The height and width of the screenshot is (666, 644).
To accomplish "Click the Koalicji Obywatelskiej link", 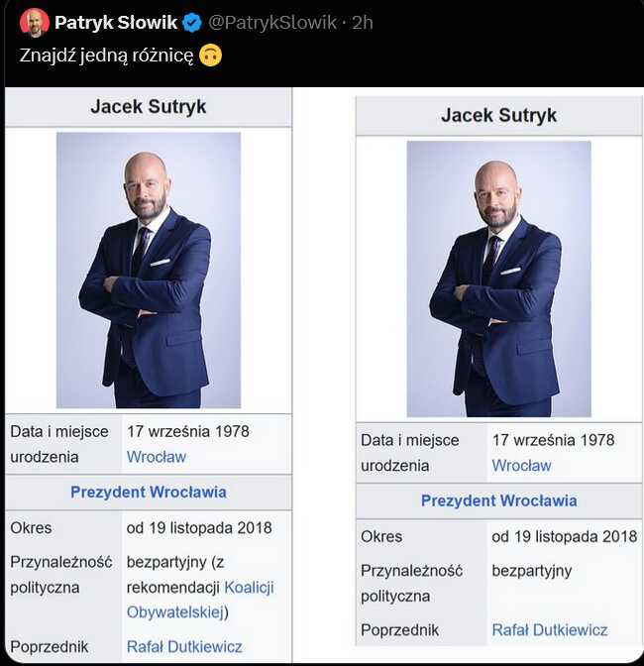I will click(200, 600).
